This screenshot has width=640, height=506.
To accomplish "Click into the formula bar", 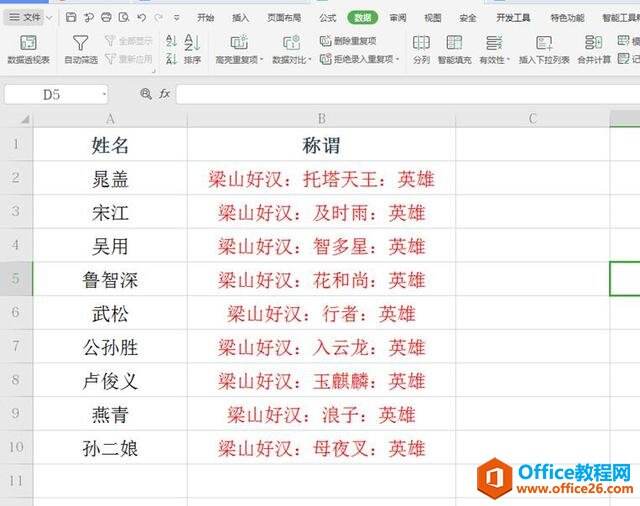I will [x=408, y=94].
